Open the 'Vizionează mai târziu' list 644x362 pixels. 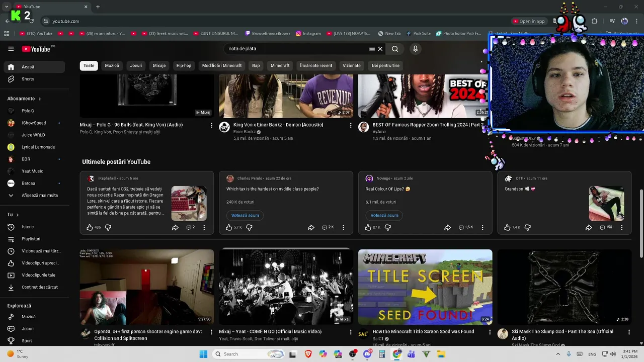click(x=34, y=251)
